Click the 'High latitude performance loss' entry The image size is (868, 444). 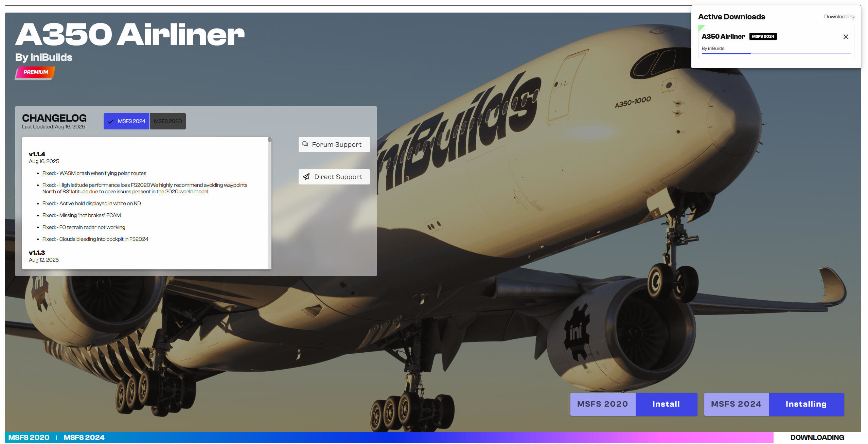coord(145,188)
